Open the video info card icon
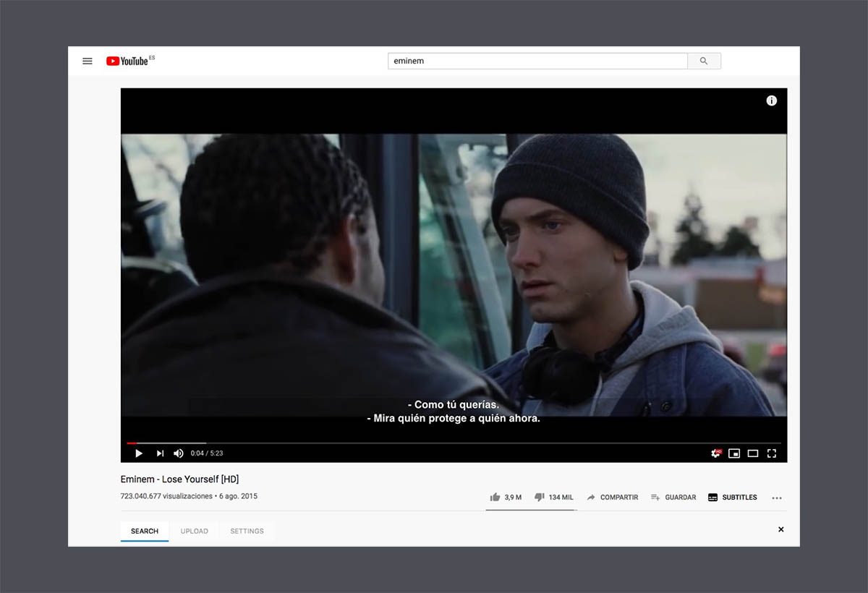 click(771, 101)
